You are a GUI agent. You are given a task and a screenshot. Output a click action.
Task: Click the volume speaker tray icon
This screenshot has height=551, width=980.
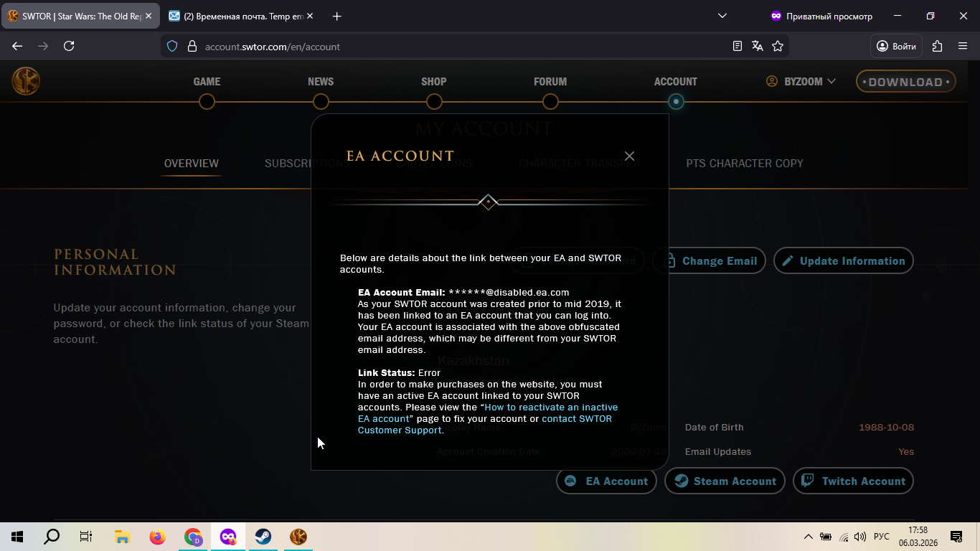pos(861,537)
